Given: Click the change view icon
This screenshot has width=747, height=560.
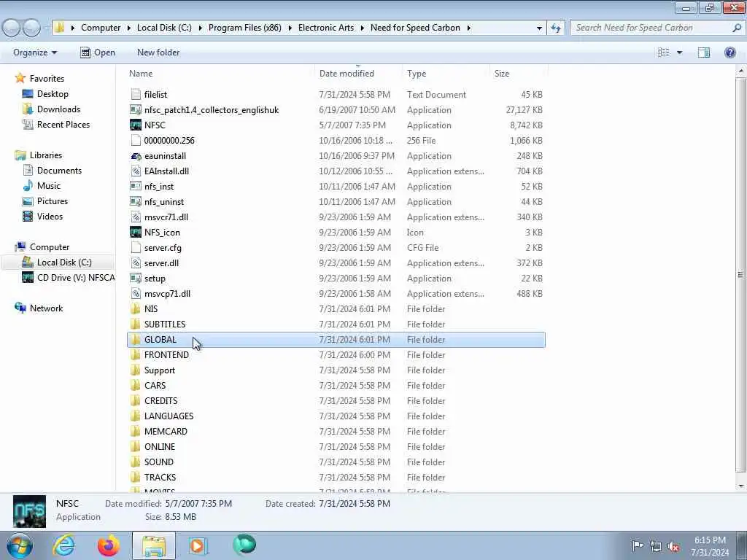Looking at the screenshot, I should tap(664, 52).
